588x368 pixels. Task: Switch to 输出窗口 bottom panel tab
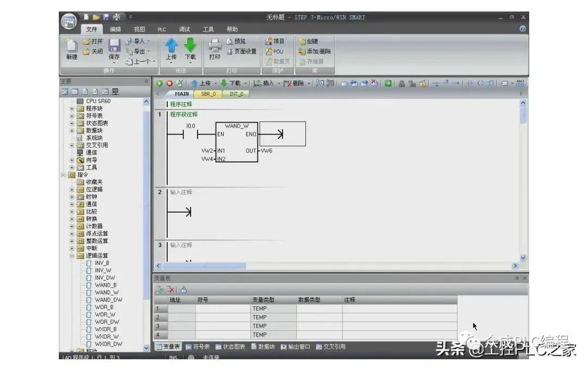coord(296,347)
